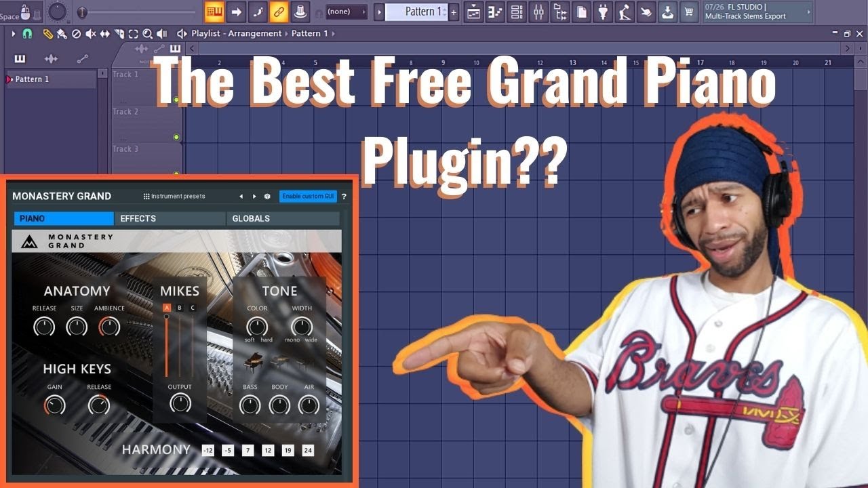The height and width of the screenshot is (488, 868).
Task: Add a new pattern with the plus button
Action: pos(454,12)
